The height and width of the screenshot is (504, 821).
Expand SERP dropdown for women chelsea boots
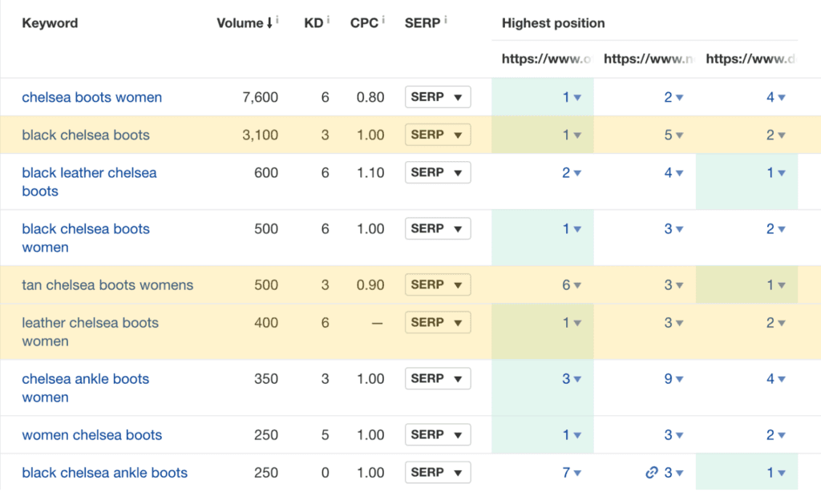pyautogui.click(x=438, y=434)
